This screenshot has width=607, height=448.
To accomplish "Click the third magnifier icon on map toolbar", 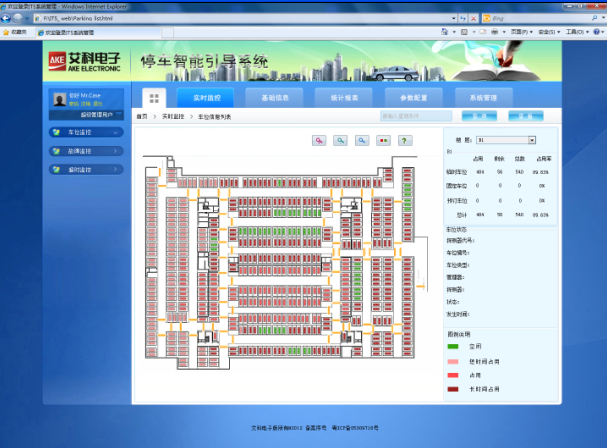I will [x=362, y=141].
